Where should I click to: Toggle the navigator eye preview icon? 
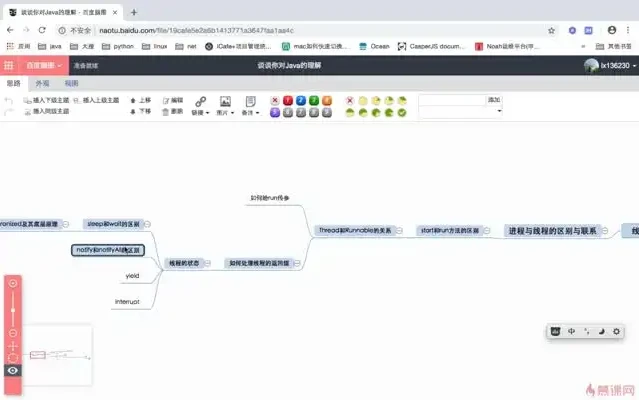(13, 370)
